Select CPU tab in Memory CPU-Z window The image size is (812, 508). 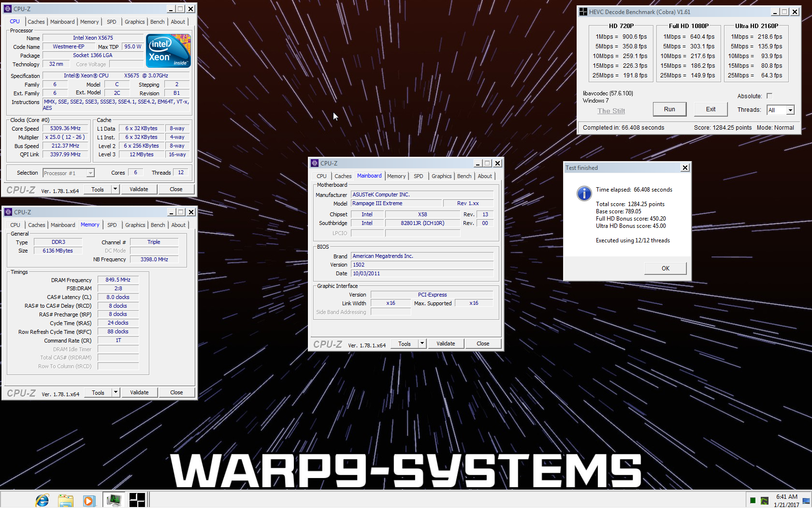tap(15, 225)
